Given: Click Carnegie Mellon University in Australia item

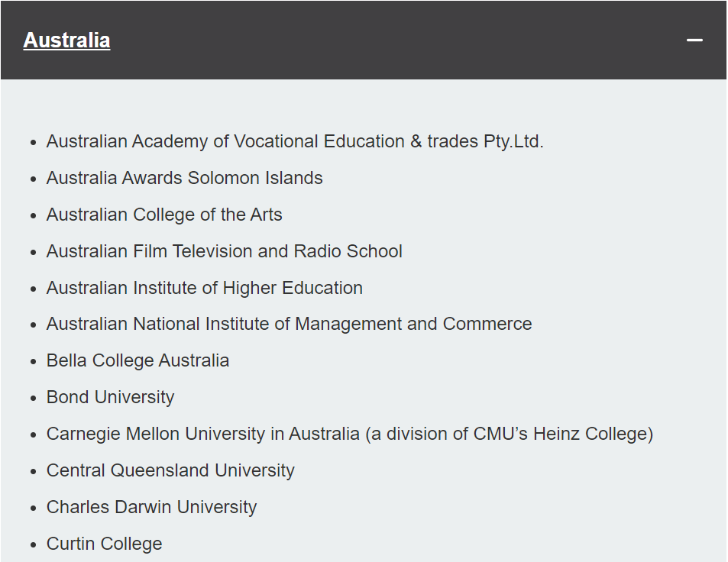Looking at the screenshot, I should (350, 434).
